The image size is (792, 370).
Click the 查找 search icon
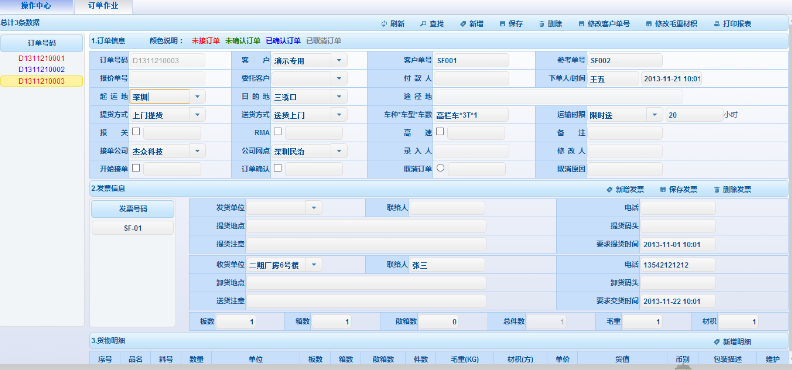tap(423, 24)
